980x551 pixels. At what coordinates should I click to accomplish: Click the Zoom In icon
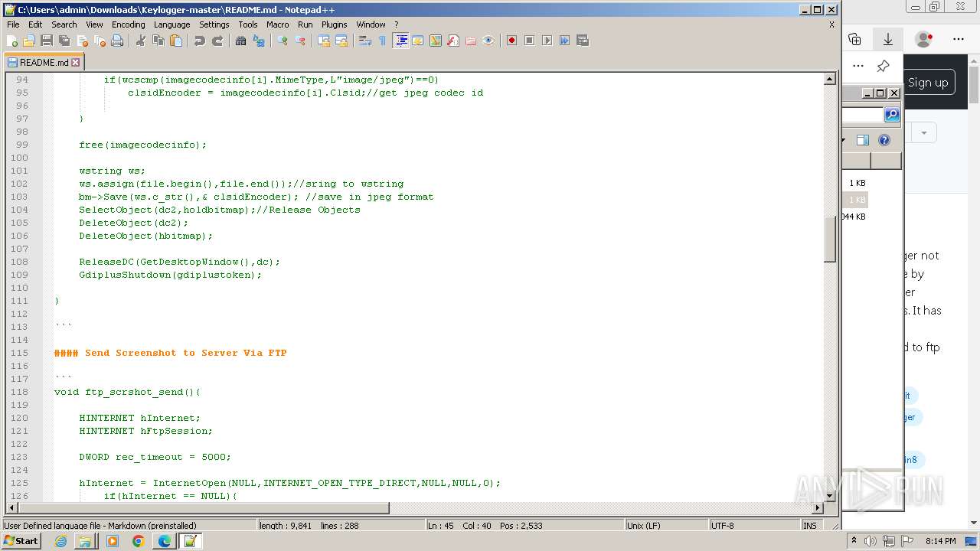283,41
